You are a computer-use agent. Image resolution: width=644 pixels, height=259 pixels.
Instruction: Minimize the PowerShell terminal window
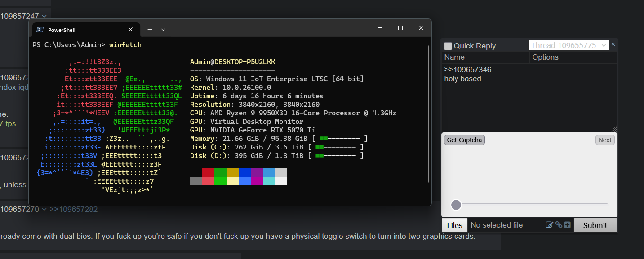pos(380,28)
